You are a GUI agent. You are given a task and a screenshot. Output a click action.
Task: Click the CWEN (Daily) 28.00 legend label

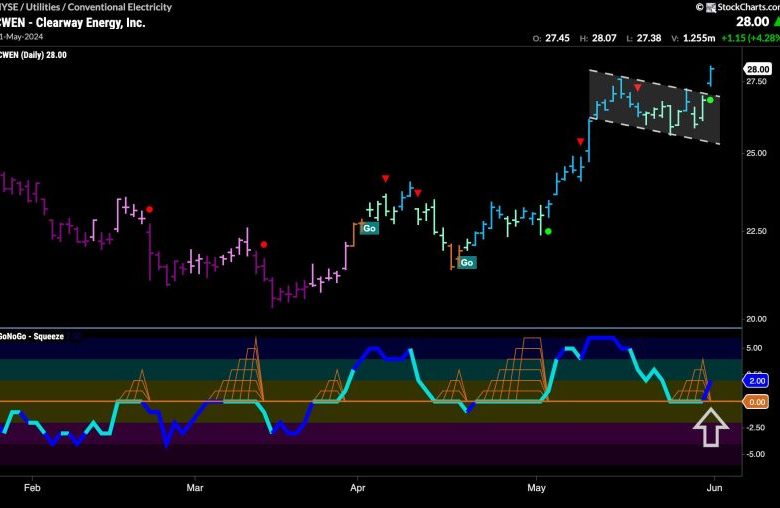click(x=33, y=55)
